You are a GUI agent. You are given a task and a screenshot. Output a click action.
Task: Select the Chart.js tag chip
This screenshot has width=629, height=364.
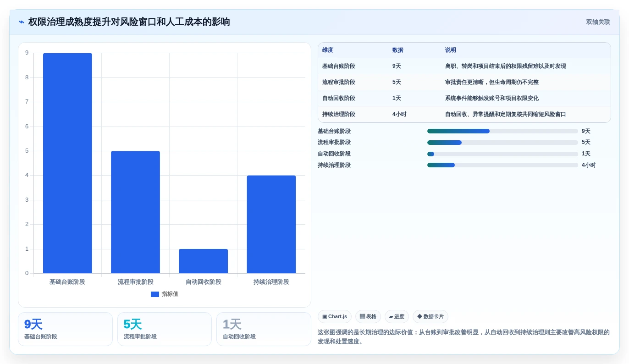pos(335,317)
